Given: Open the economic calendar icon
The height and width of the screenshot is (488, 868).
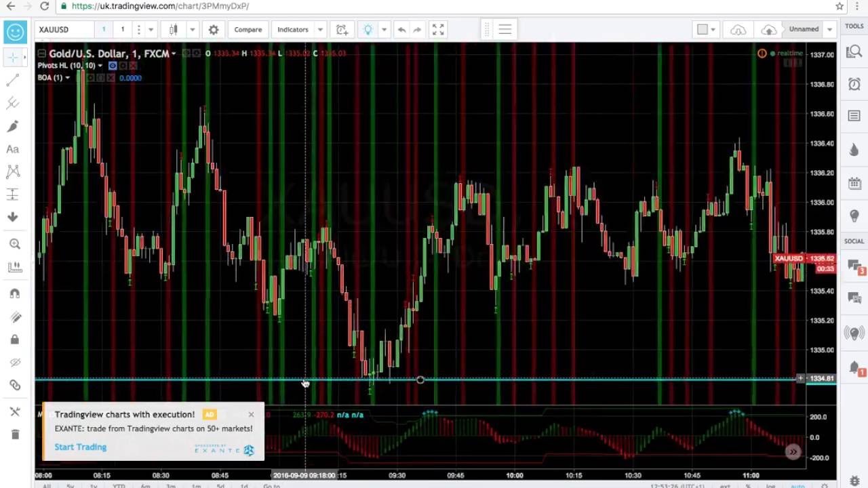Looking at the screenshot, I should tap(854, 184).
